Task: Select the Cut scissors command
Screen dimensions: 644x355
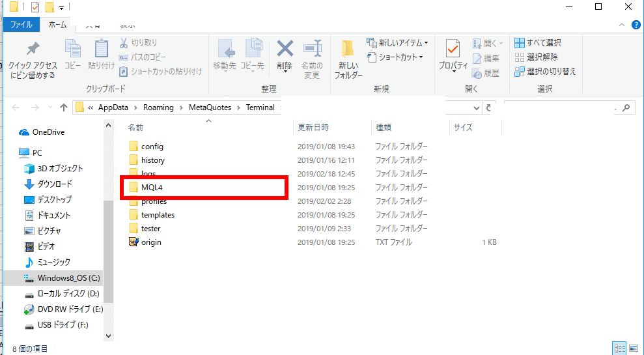Action: pos(139,42)
